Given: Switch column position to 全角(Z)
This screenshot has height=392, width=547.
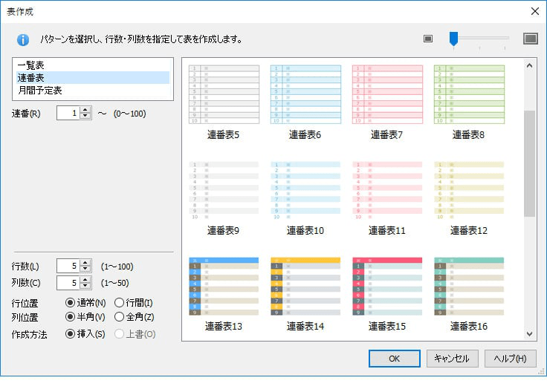Looking at the screenshot, I should pyautogui.click(x=120, y=318).
